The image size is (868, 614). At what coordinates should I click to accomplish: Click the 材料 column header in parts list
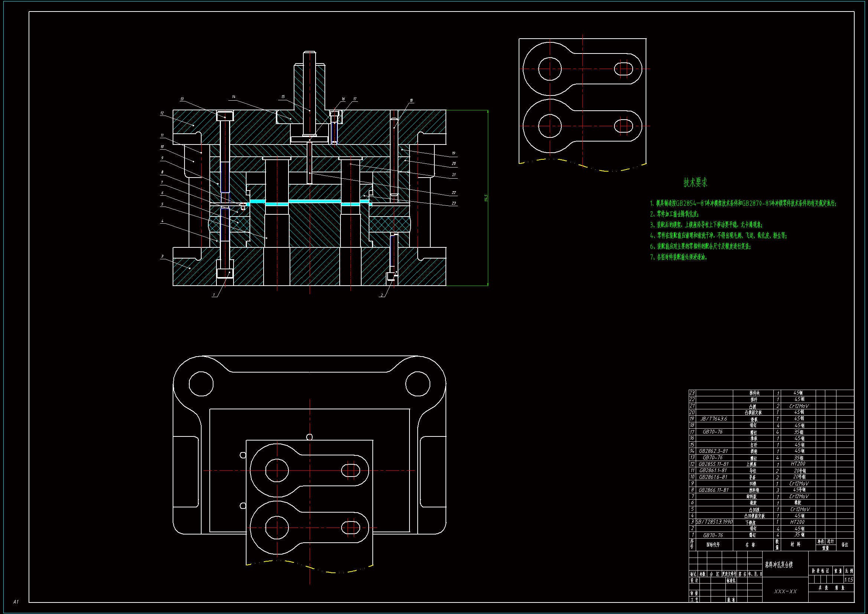(x=795, y=545)
